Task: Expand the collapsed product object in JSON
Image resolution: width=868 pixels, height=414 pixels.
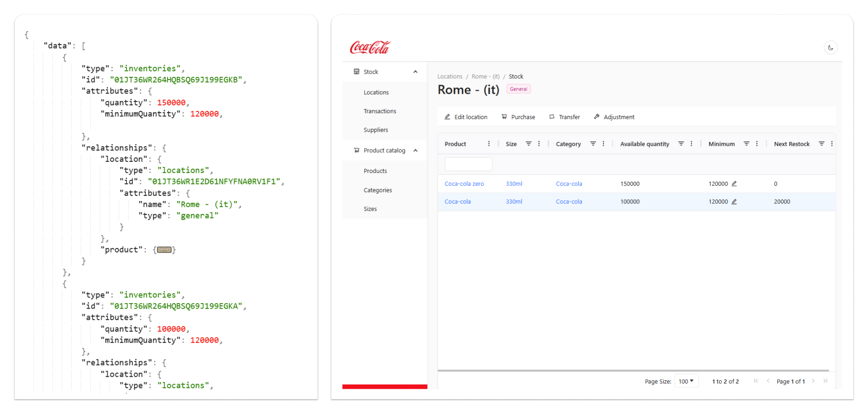Action: (x=164, y=250)
